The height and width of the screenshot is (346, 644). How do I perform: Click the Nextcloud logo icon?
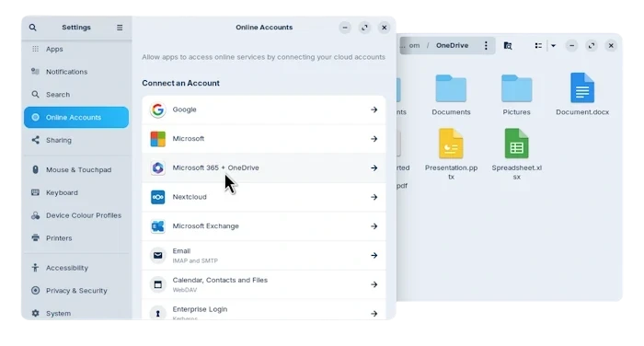pos(157,197)
